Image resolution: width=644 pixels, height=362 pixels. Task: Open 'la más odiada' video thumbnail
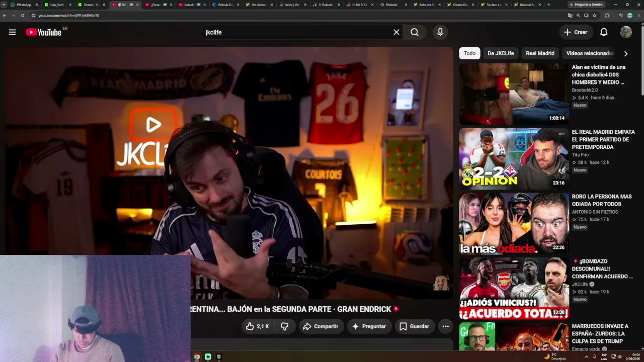point(514,224)
